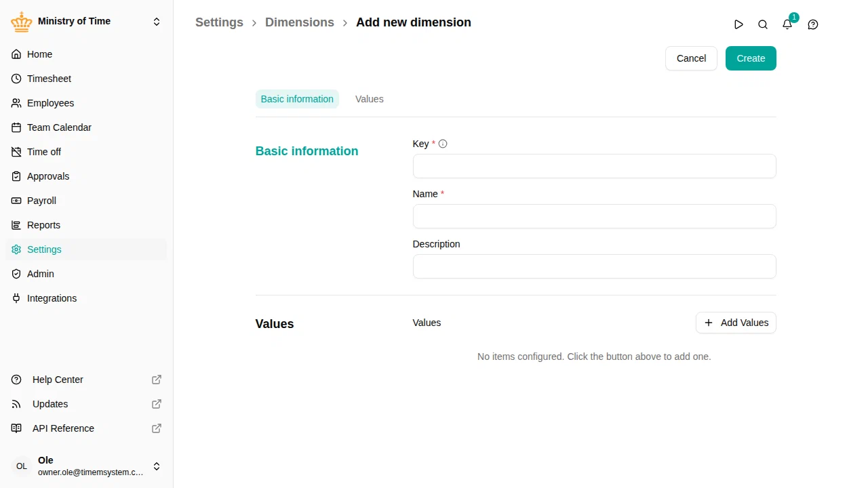Click the search magnifier icon
The image size is (868, 488).
point(763,24)
